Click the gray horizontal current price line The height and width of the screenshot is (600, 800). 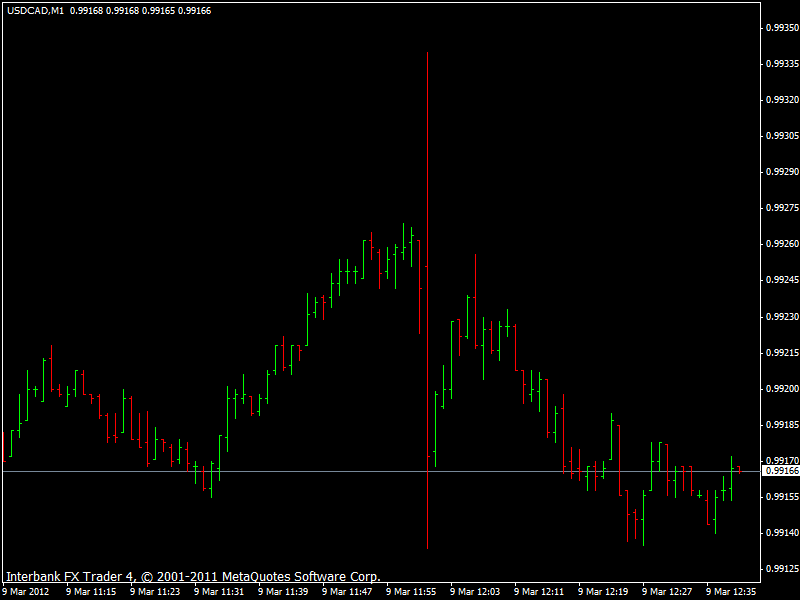click(381, 471)
